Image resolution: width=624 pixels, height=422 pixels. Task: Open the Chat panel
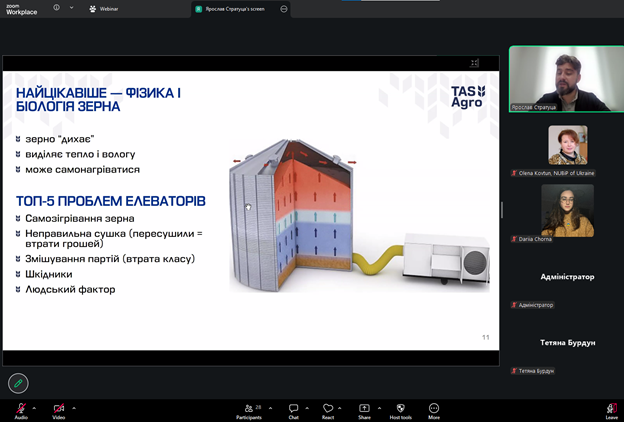point(293,408)
